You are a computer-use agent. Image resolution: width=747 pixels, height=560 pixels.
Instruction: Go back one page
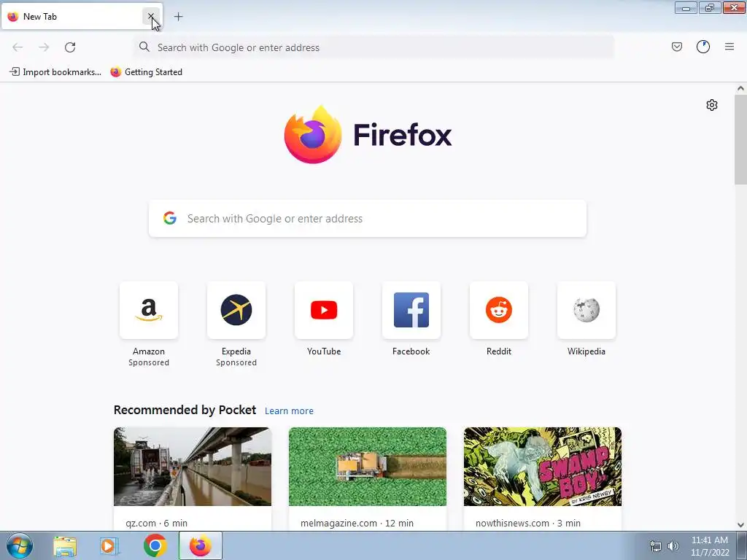point(18,47)
